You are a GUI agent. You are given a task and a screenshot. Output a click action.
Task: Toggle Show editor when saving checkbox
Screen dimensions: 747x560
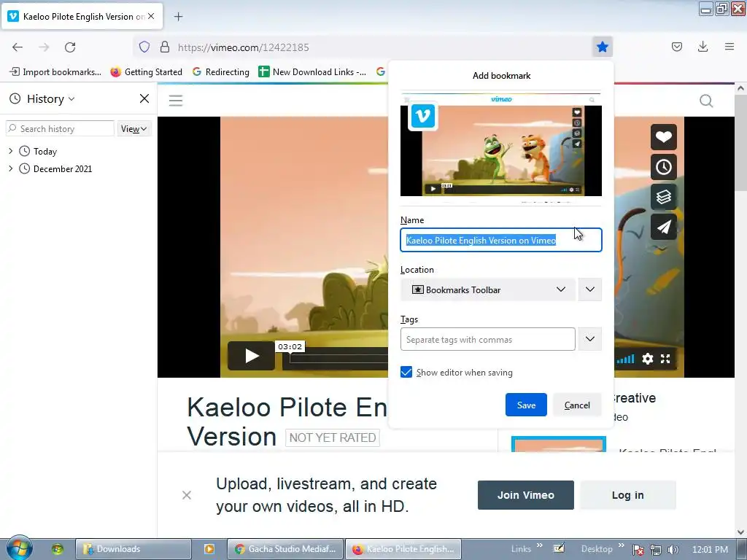[406, 372]
